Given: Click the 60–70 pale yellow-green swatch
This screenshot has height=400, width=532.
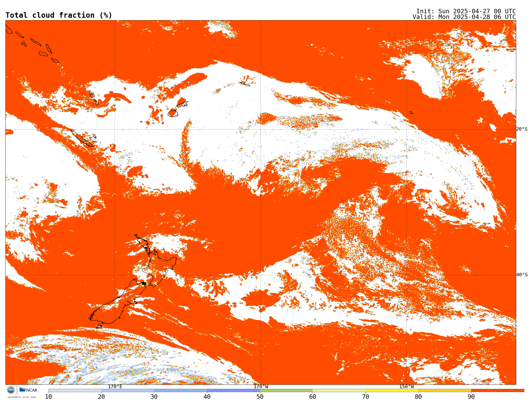Looking at the screenshot, I should coord(339,391).
